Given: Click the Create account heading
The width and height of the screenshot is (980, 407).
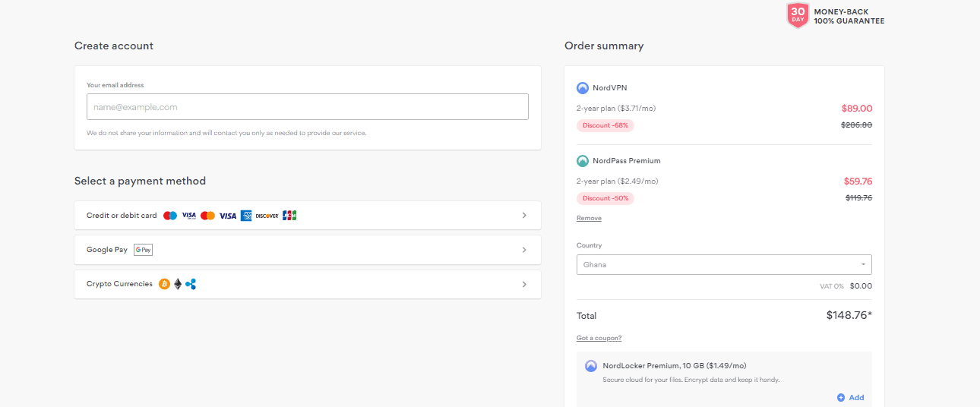Looking at the screenshot, I should pos(114,46).
